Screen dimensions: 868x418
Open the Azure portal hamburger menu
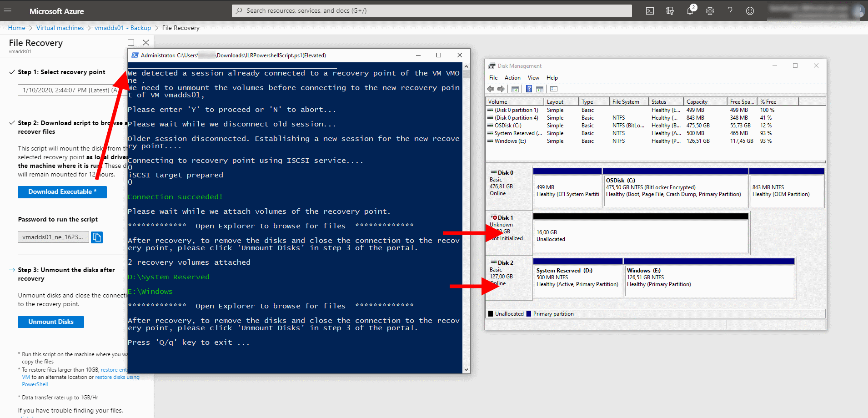click(8, 11)
